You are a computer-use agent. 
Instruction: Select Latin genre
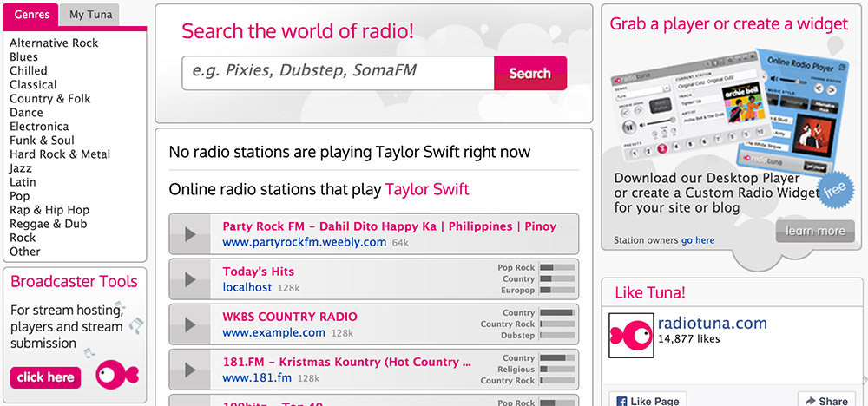23,182
